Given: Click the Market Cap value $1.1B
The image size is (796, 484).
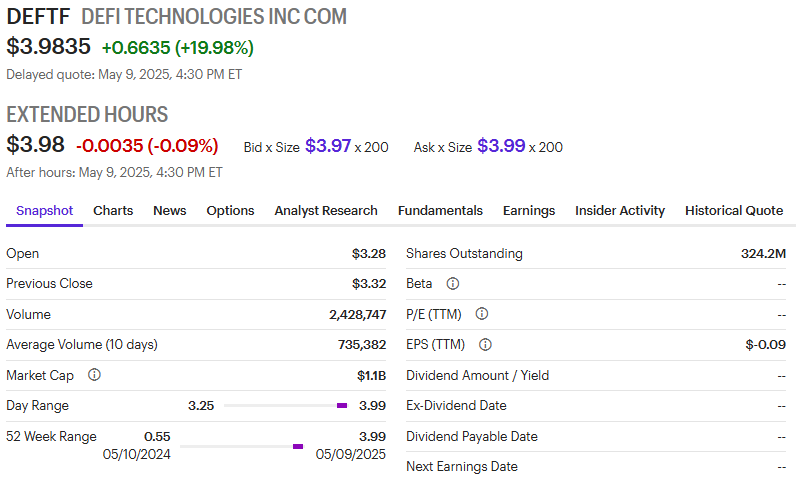Looking at the screenshot, I should click(372, 375).
